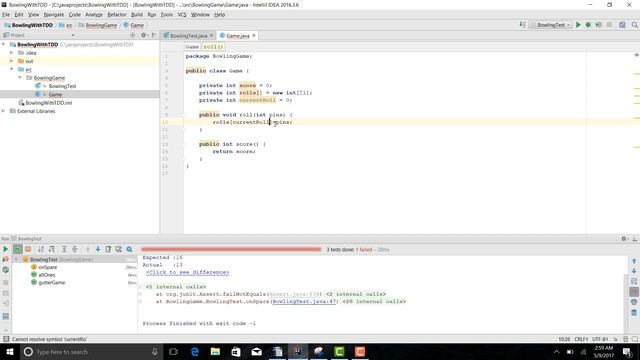The width and height of the screenshot is (640, 360).
Task: Toggle soft-wrap icon in console sidebar
Action: (x=634, y=281)
